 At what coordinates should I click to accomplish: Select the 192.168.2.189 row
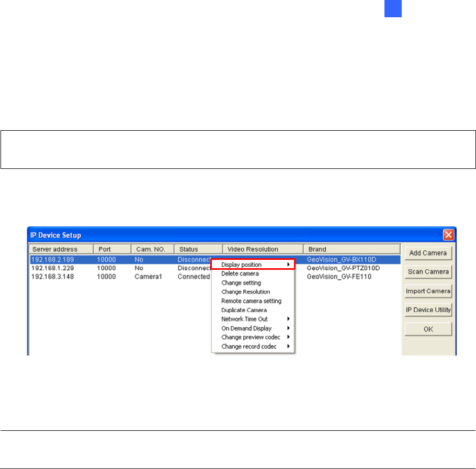(x=215, y=260)
